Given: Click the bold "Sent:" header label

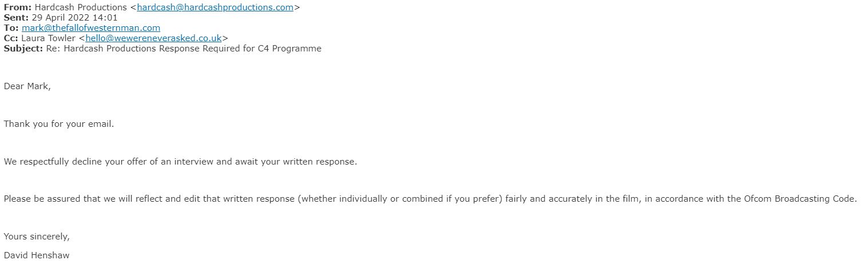Looking at the screenshot, I should click(x=17, y=18).
